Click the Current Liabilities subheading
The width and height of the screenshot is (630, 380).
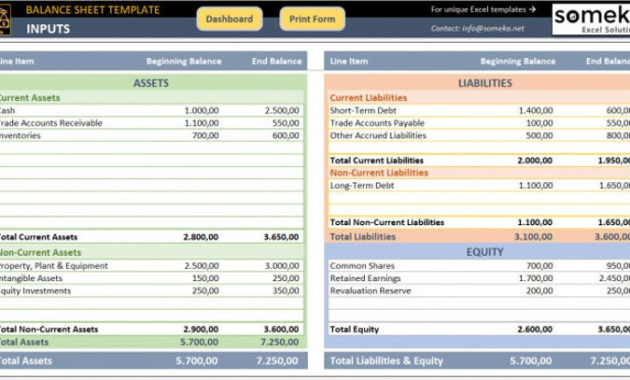click(368, 98)
